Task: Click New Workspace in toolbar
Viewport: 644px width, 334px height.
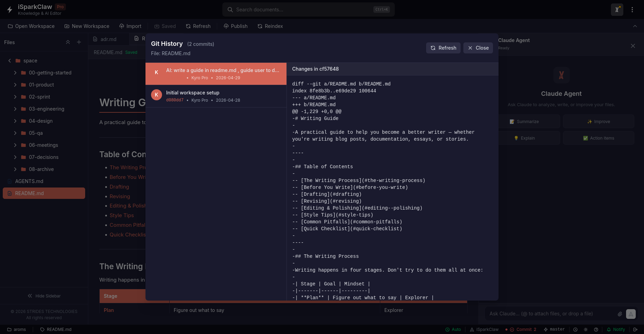Action: tap(87, 26)
